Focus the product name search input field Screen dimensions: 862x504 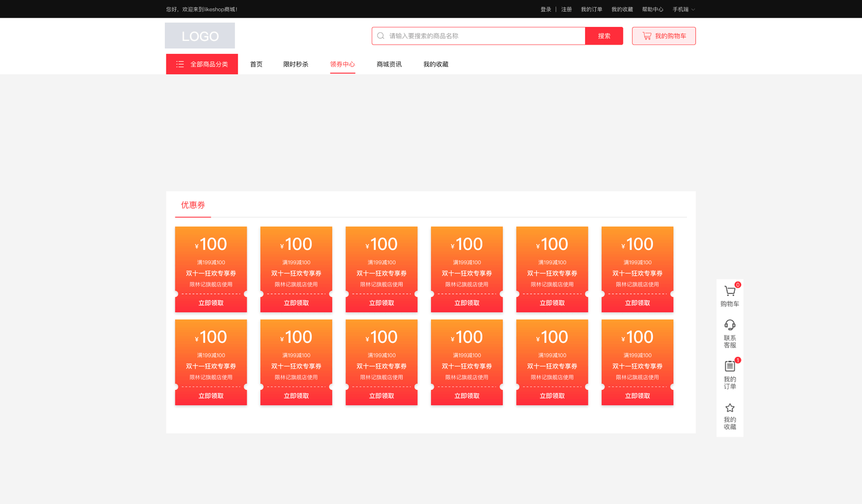485,36
